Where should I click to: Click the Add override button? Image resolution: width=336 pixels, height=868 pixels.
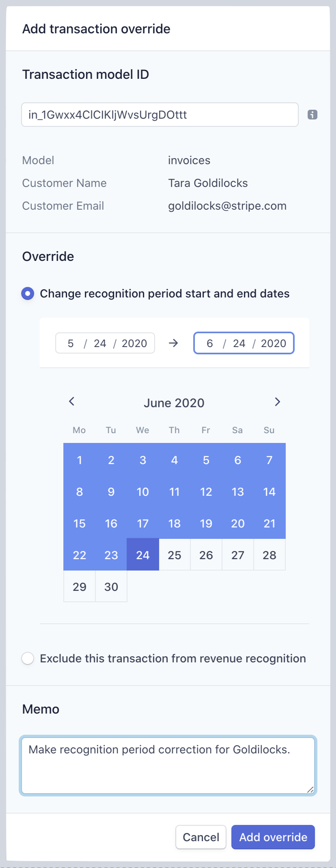(273, 837)
